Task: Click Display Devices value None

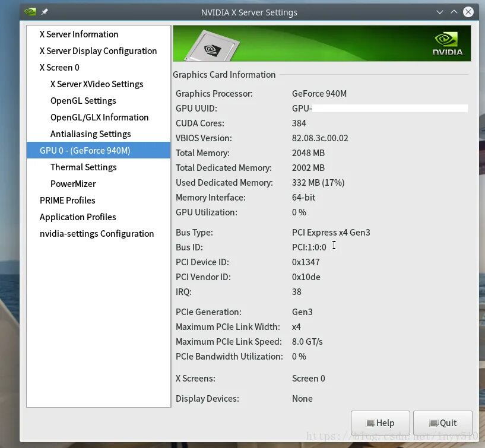Action: 302,398
